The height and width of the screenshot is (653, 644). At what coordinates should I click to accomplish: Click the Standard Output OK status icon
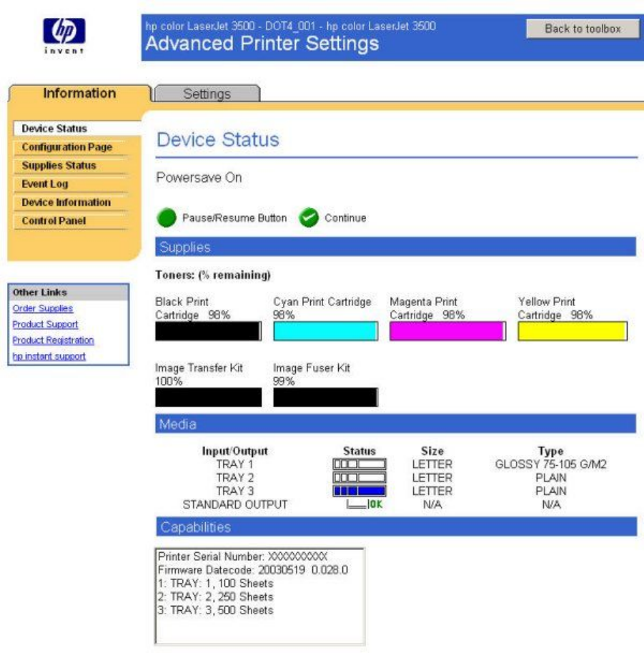[365, 505]
